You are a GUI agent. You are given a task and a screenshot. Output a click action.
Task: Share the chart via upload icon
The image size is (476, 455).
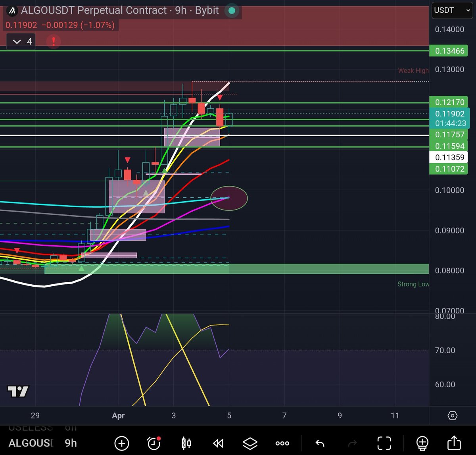pyautogui.click(x=454, y=443)
